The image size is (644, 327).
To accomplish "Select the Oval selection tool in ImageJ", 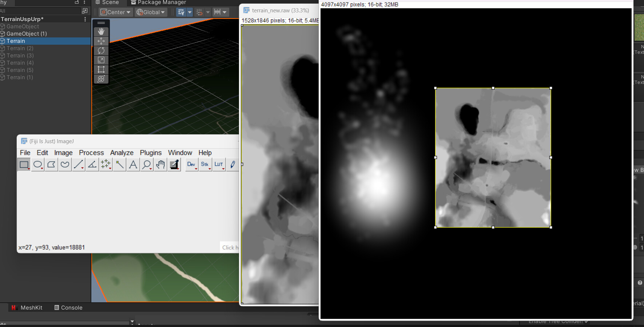I will [37, 165].
